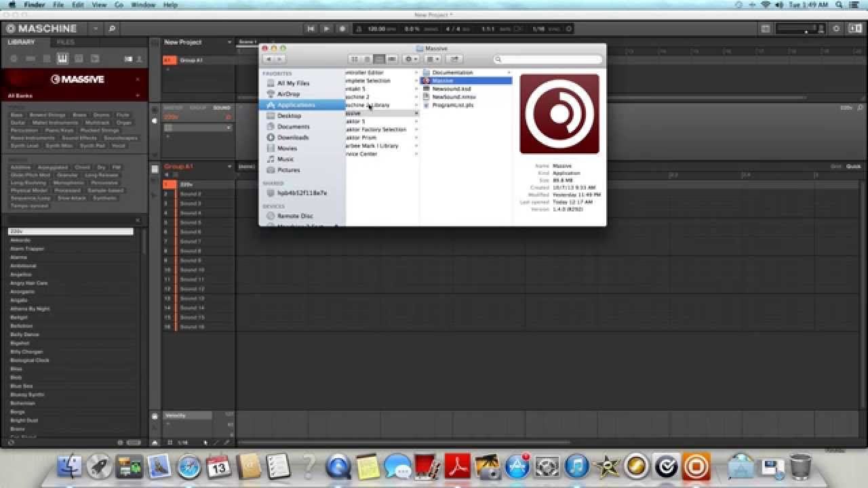Image resolution: width=868 pixels, height=488 pixels.
Task: Click the Maschine settings gear icon top right
Action: pos(836,28)
